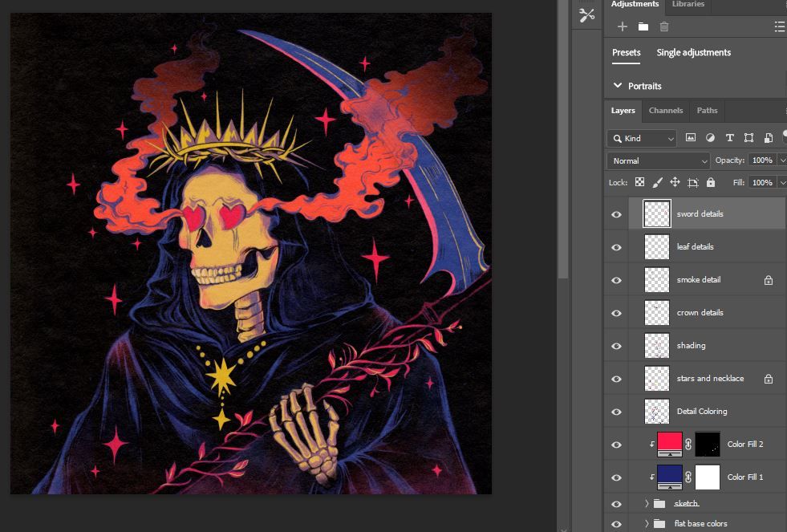Select Single adjustments view
The width and height of the screenshot is (787, 532).
693,53
